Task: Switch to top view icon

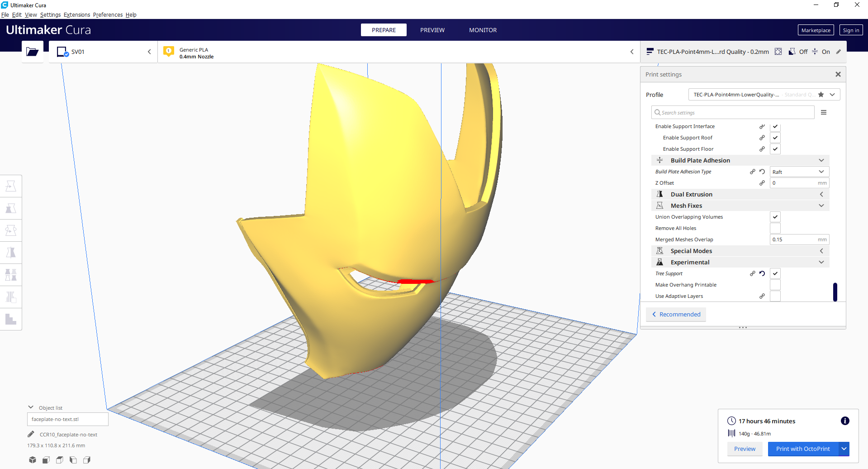Action: (60, 460)
